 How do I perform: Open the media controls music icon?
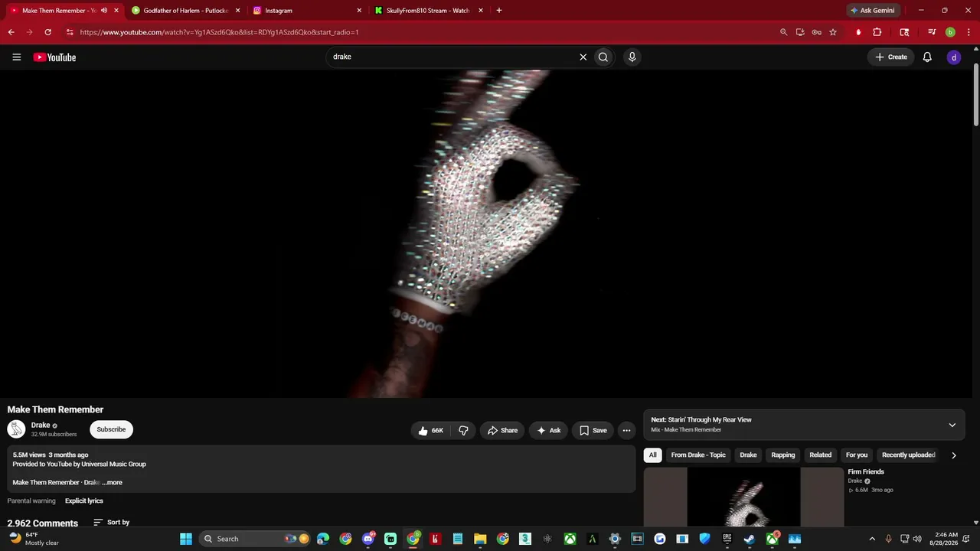pos(932,32)
